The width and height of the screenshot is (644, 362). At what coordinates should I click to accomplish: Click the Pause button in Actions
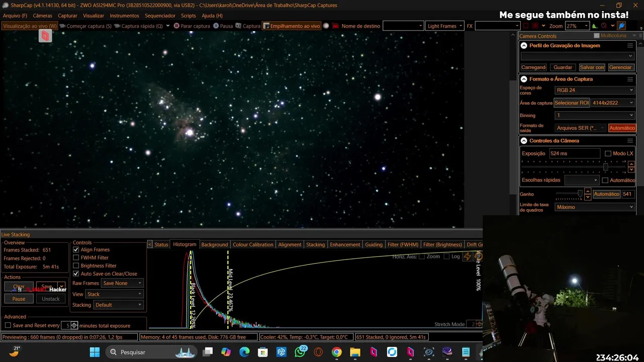[19, 299]
